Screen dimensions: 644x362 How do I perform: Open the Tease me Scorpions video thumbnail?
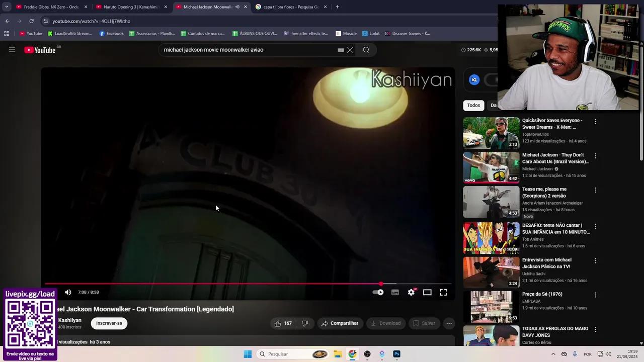point(491,202)
